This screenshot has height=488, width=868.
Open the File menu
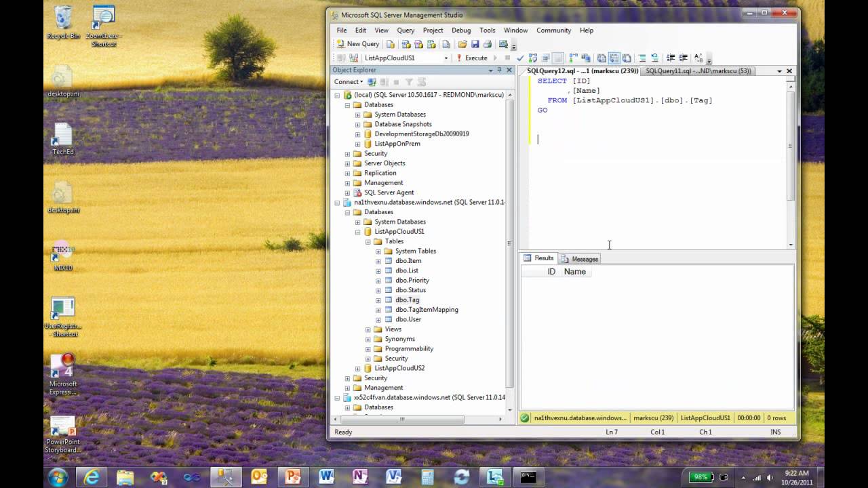pos(342,30)
